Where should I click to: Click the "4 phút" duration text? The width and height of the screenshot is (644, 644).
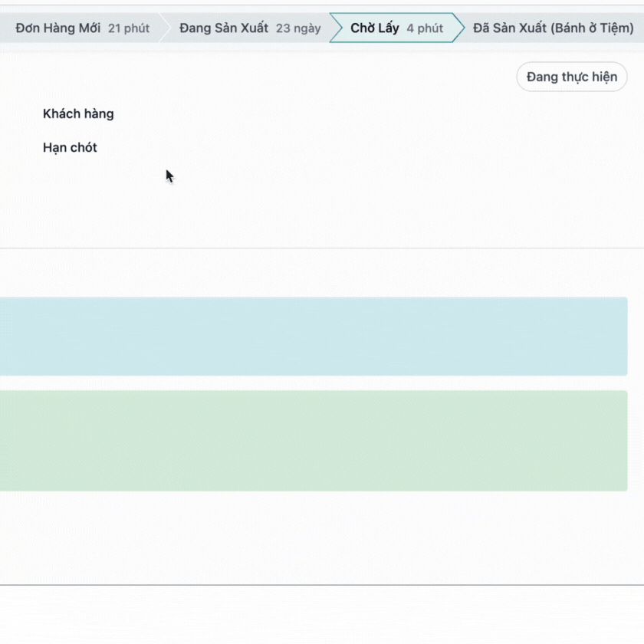[425, 28]
